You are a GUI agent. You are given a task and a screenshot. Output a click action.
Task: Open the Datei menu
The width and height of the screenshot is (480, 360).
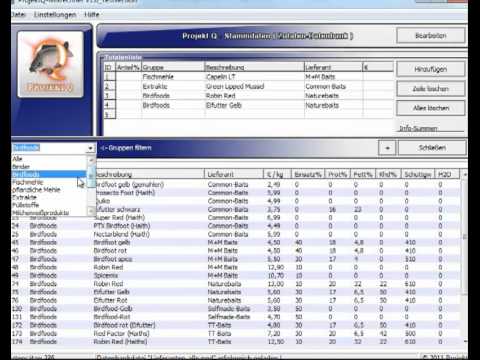[x=18, y=15]
